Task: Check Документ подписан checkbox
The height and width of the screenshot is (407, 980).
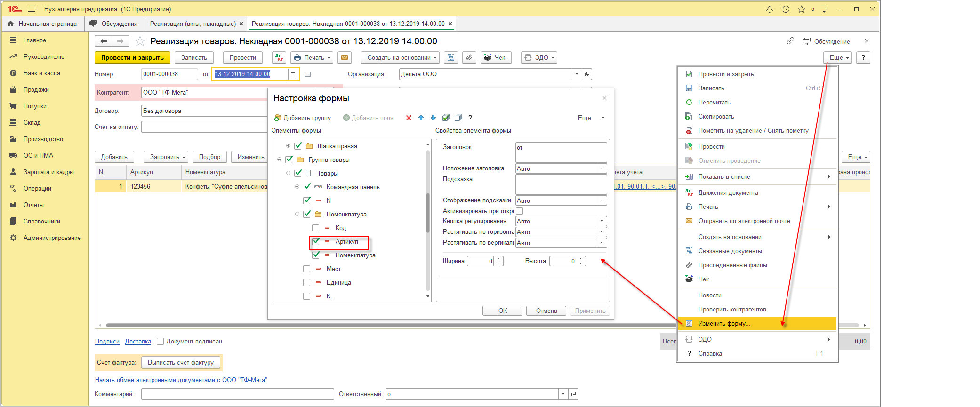Action: [161, 341]
